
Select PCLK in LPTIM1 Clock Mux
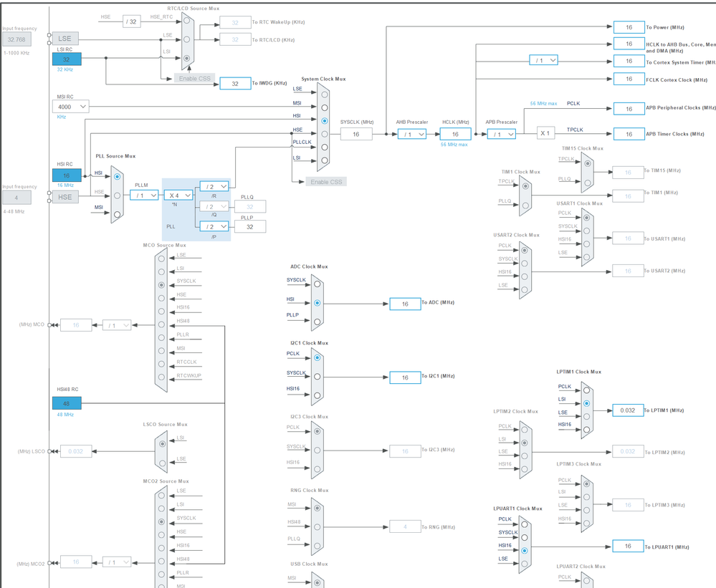pos(586,390)
